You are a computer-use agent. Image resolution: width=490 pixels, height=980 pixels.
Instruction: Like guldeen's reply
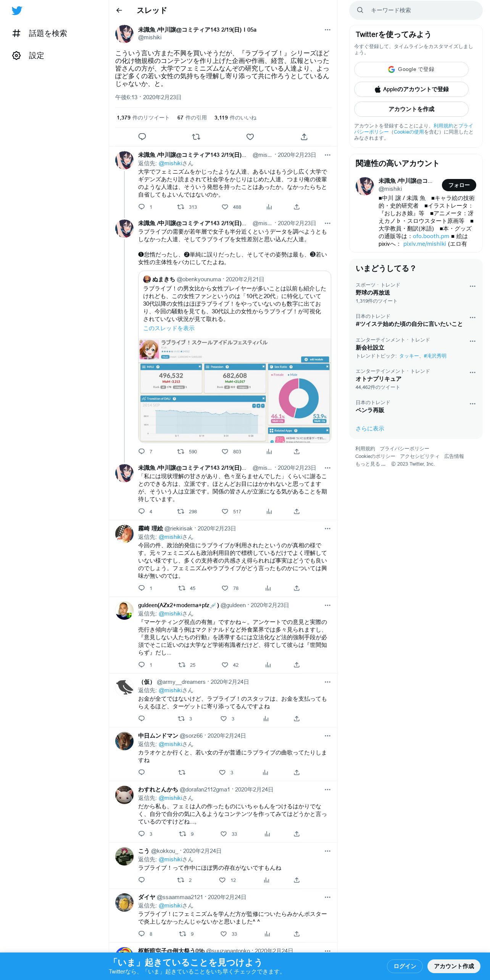coord(225,665)
